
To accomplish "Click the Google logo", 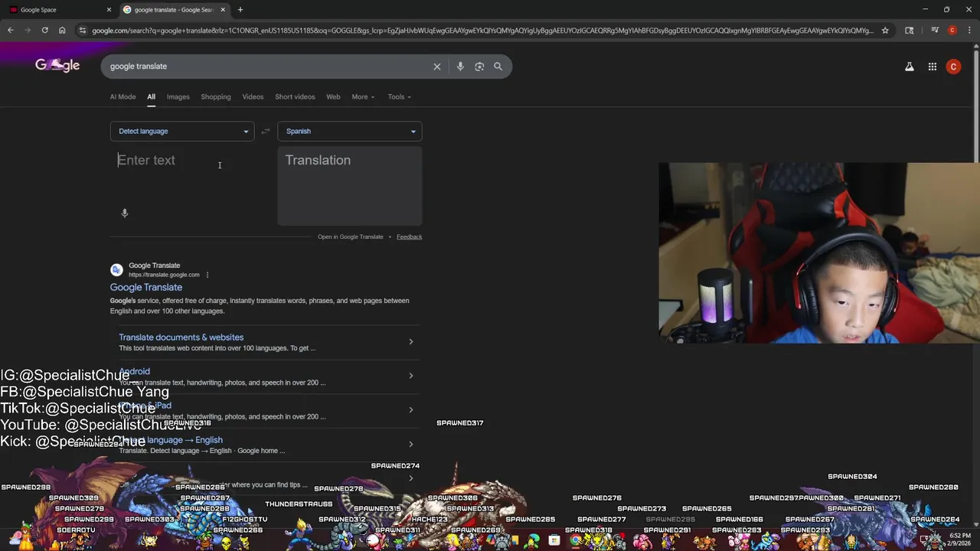I will pos(57,66).
